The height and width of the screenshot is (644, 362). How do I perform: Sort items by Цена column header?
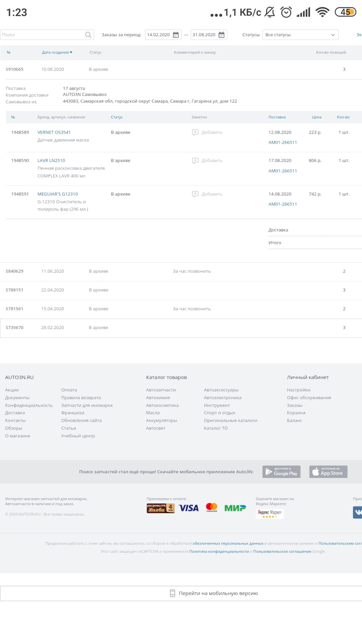317,117
